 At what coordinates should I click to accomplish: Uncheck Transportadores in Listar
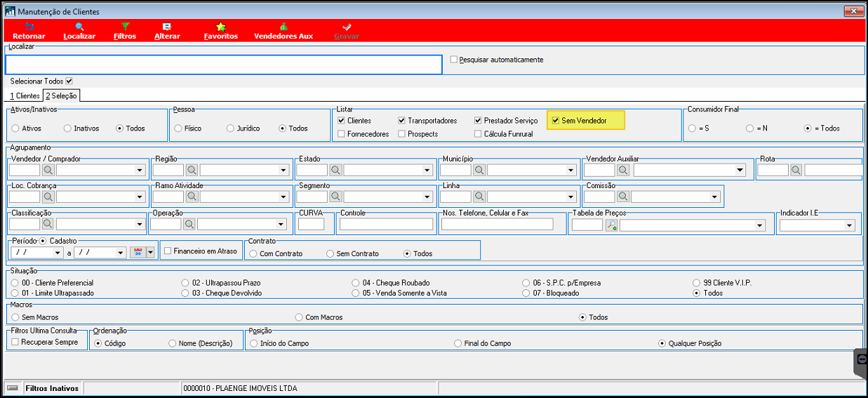[401, 121]
